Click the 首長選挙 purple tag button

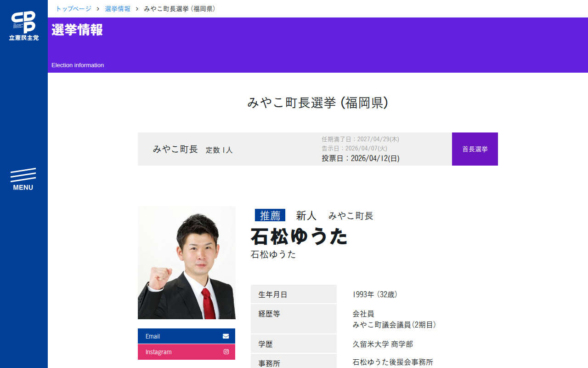[x=475, y=149]
